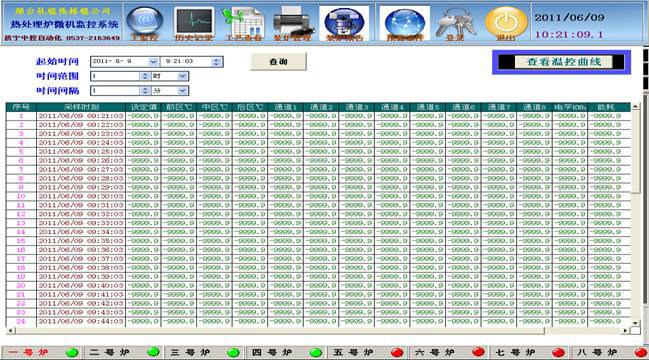Switch to the 一号炉 furnace tab
Viewport: 649px width, 360px height.
pyautogui.click(x=42, y=352)
